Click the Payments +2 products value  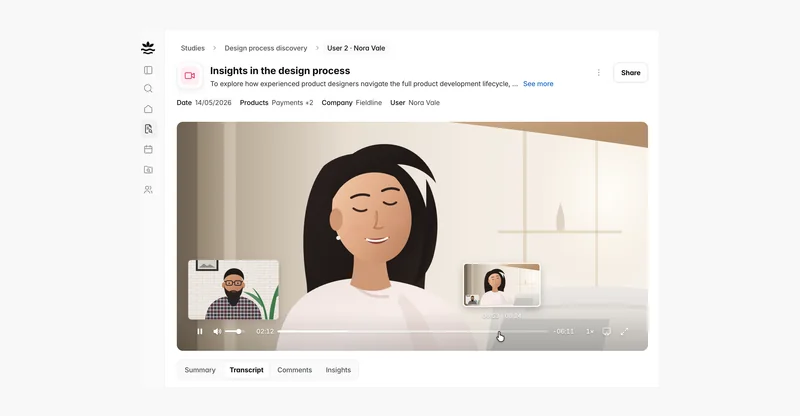pyautogui.click(x=292, y=103)
